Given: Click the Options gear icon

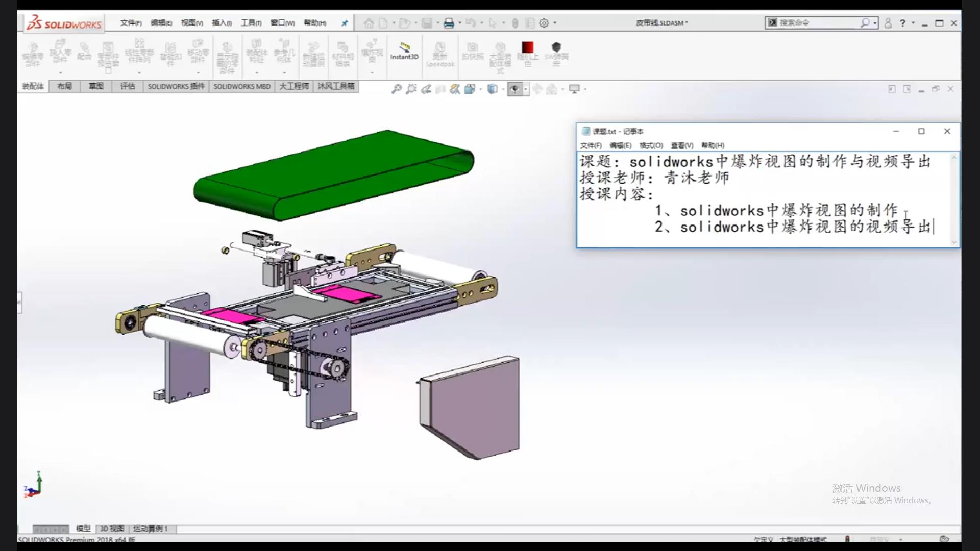Looking at the screenshot, I should [544, 23].
